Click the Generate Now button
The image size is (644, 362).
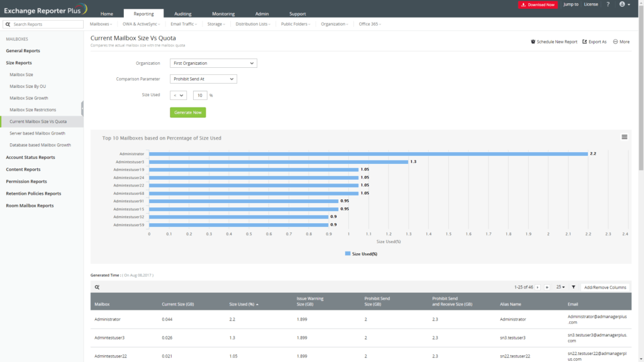[x=187, y=112]
